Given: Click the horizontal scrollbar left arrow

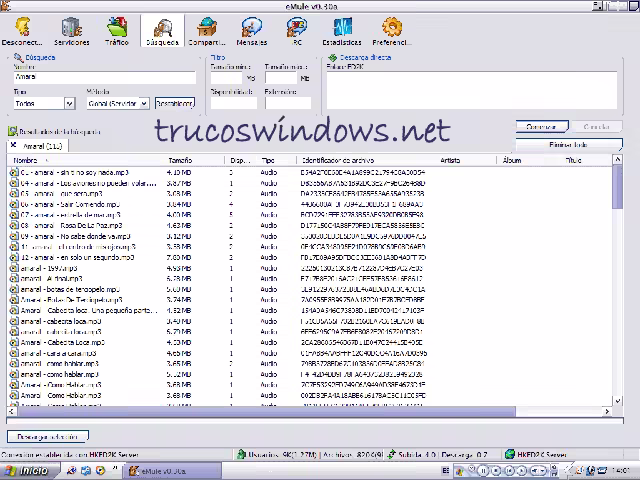Looking at the screenshot, I should pos(12,411).
